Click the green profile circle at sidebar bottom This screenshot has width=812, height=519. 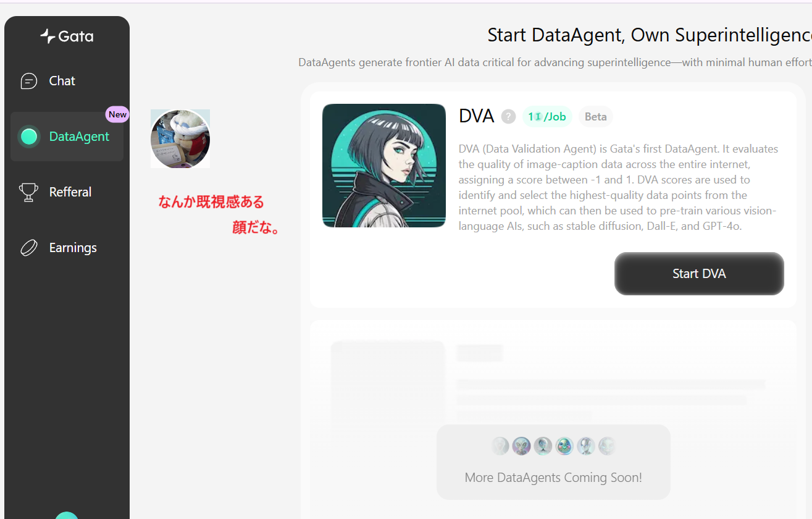(x=67, y=516)
